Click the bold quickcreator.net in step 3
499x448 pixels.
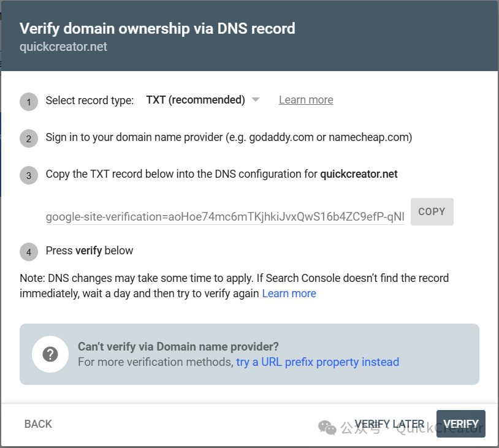[359, 175]
